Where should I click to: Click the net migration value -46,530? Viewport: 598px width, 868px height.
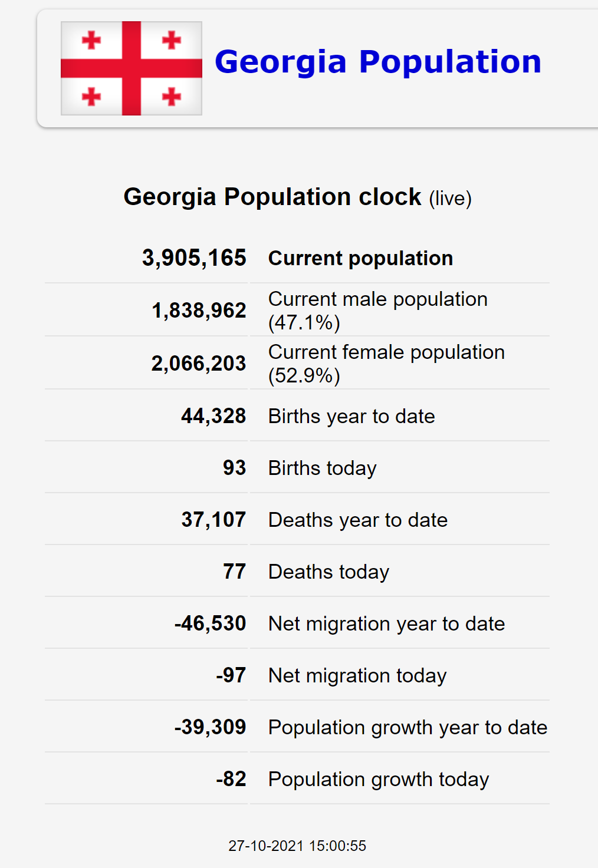click(210, 623)
